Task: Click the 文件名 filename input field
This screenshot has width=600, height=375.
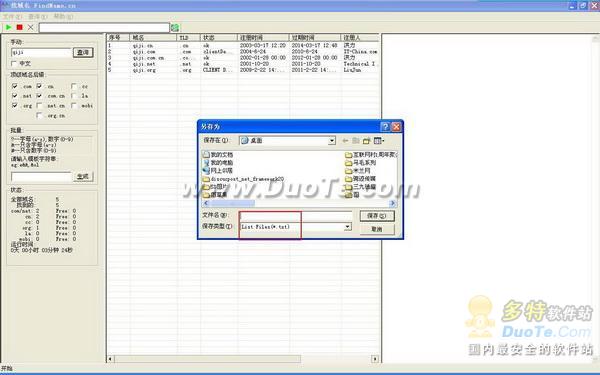Action: tap(295, 216)
